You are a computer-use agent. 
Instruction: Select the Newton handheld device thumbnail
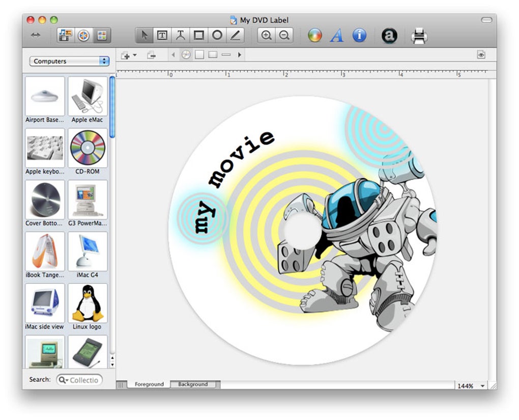point(88,352)
